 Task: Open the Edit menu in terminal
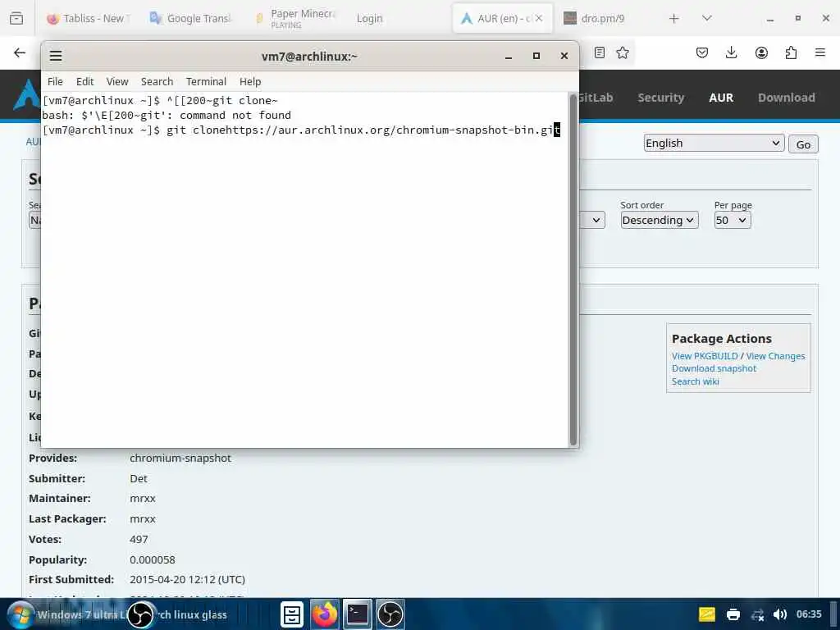click(84, 81)
